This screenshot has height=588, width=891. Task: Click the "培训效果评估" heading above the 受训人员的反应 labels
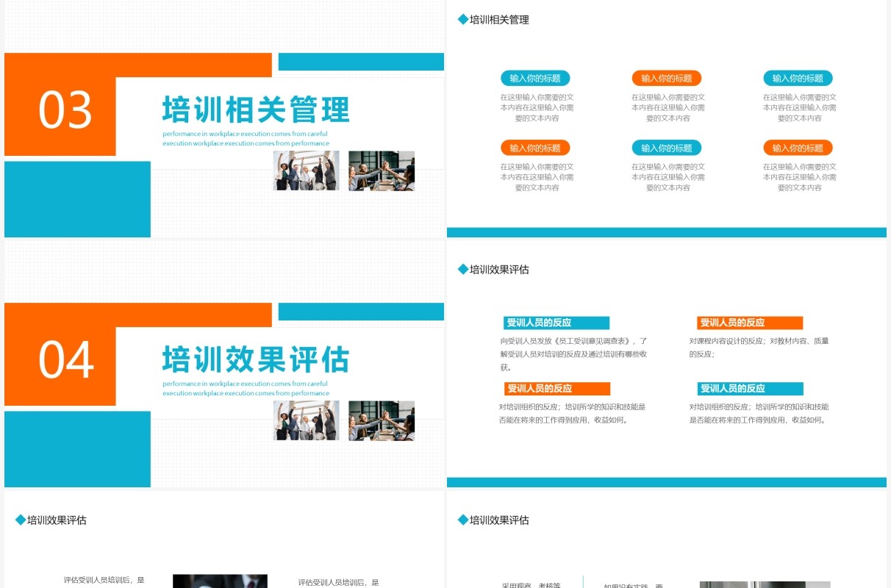499,270
